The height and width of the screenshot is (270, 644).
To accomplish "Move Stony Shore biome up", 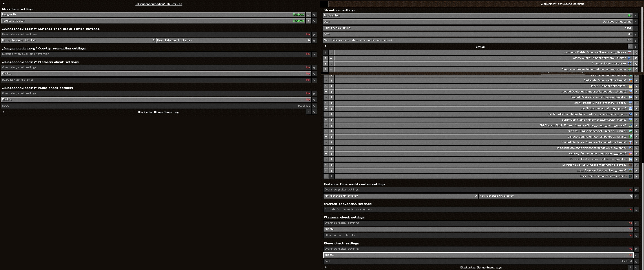I will [x=325, y=58].
